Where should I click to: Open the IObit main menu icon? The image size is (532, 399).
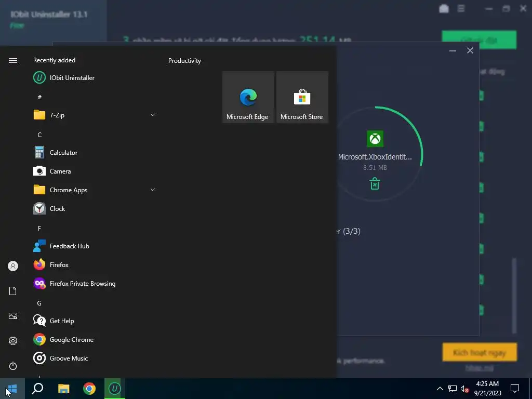[461, 8]
